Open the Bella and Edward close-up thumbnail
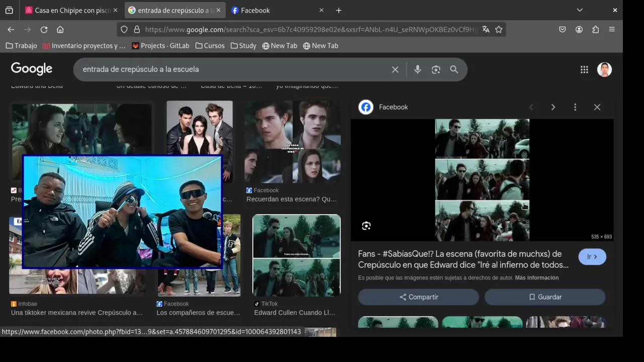Image resolution: width=644 pixels, height=362 pixels. point(82,129)
